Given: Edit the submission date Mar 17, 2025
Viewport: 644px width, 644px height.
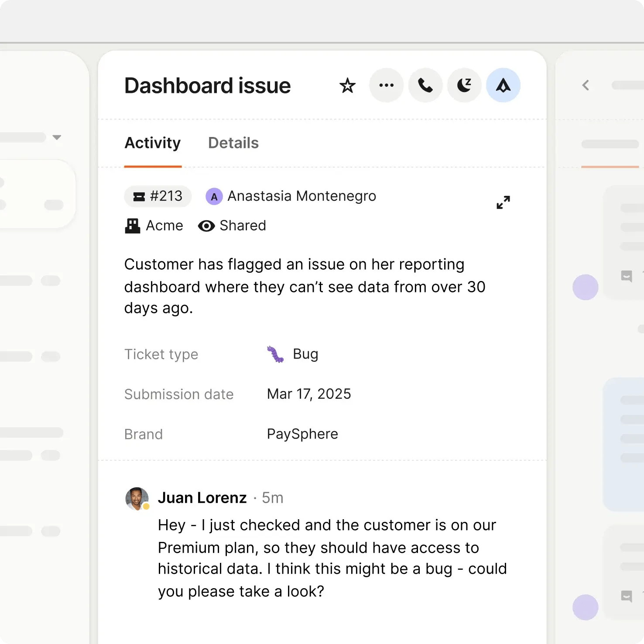Looking at the screenshot, I should [x=309, y=394].
